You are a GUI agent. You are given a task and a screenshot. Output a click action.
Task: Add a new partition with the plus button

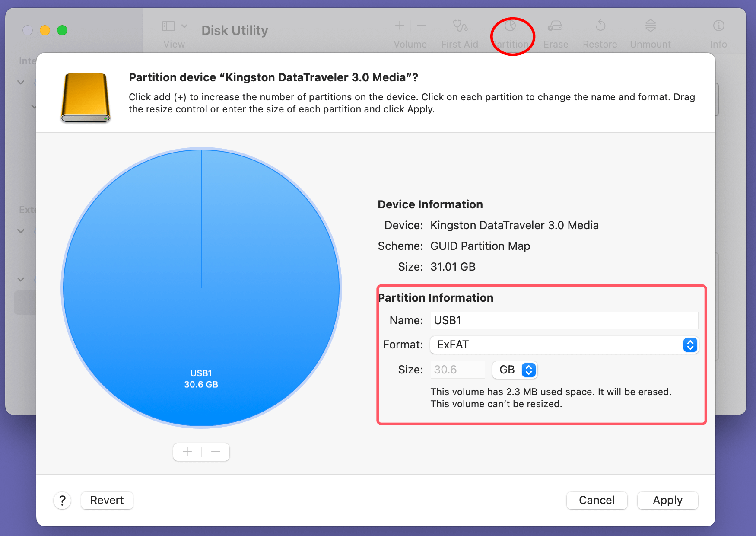pyautogui.click(x=187, y=452)
